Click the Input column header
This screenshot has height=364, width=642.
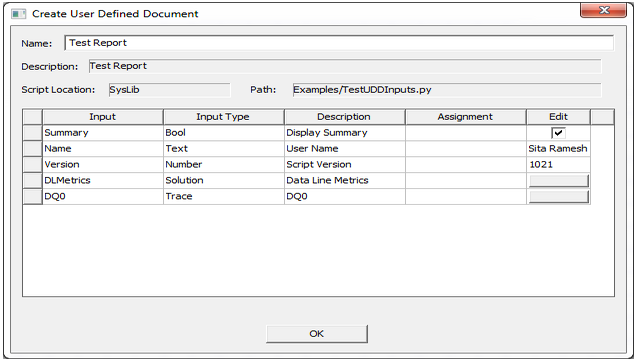(103, 117)
